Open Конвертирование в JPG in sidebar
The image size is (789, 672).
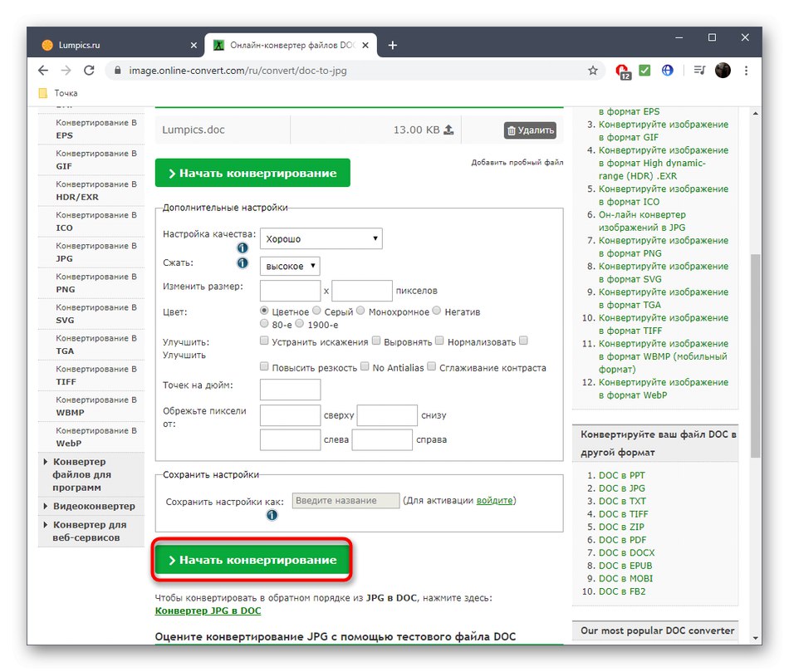91,252
